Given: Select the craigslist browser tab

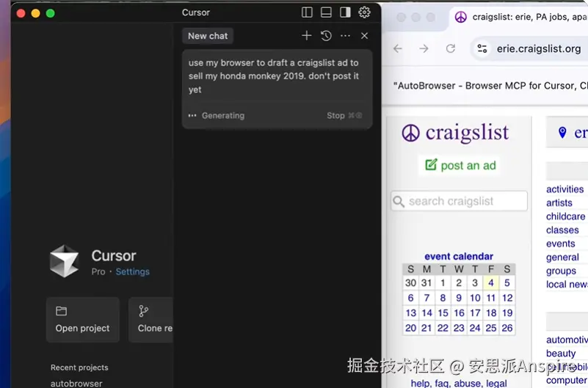Looking at the screenshot, I should (520, 17).
